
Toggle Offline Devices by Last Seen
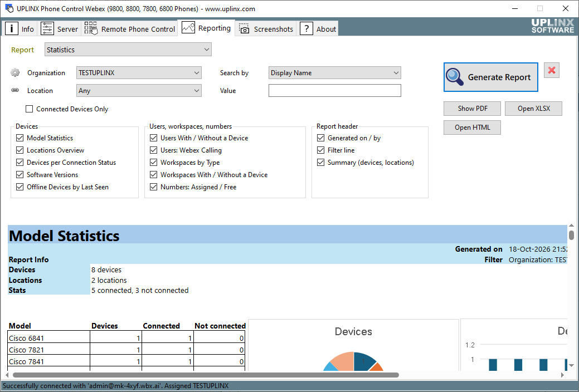(x=20, y=187)
